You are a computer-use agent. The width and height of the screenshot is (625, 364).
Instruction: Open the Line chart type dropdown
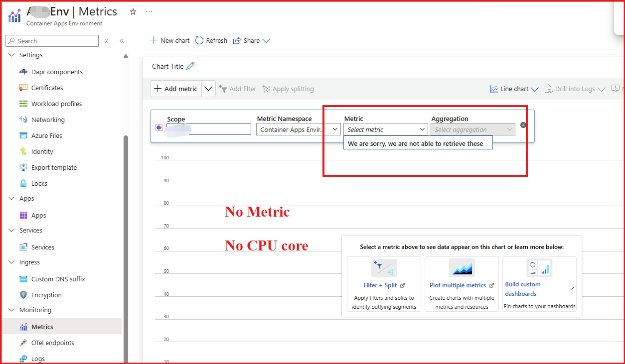(x=514, y=89)
